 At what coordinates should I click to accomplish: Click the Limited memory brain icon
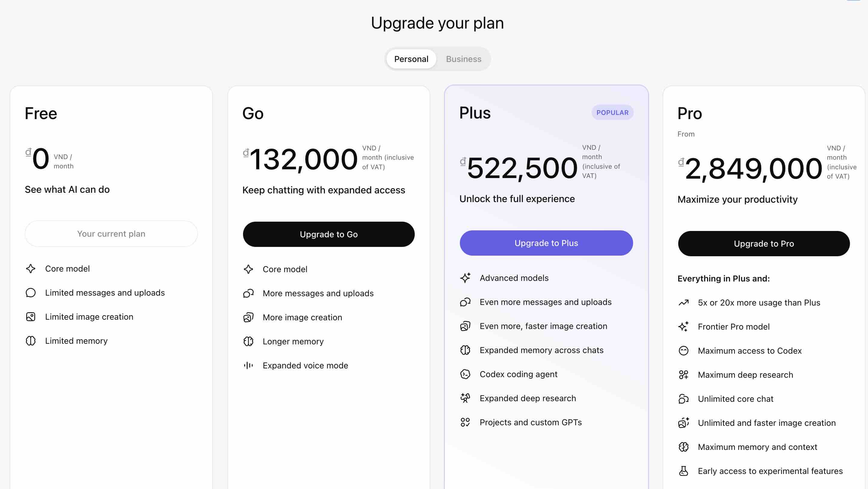31,341
